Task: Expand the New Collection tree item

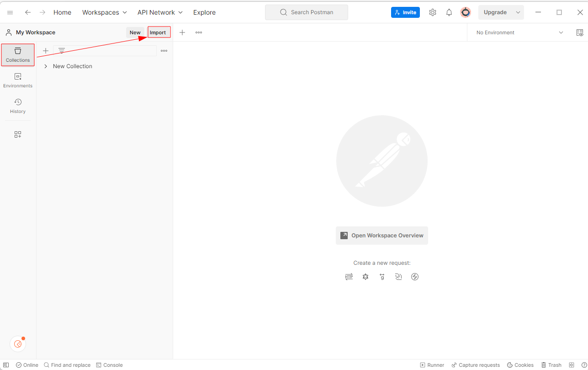Action: 46,66
